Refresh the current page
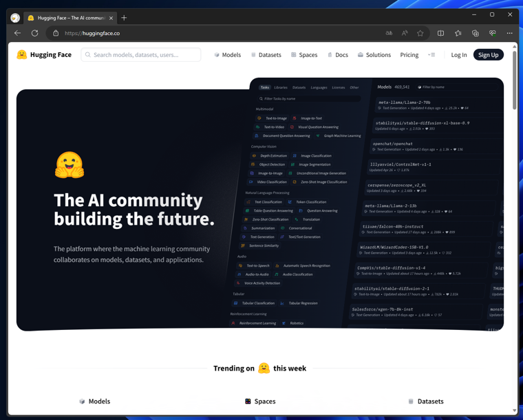The image size is (523, 420). pyautogui.click(x=34, y=33)
